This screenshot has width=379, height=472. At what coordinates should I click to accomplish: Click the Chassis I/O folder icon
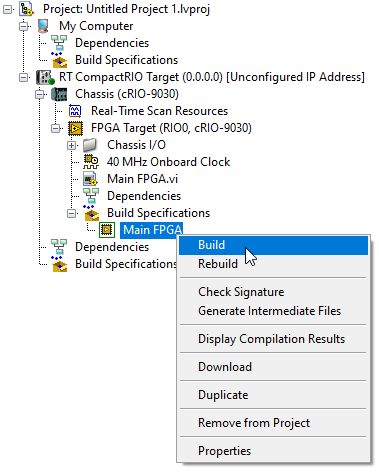click(90, 145)
